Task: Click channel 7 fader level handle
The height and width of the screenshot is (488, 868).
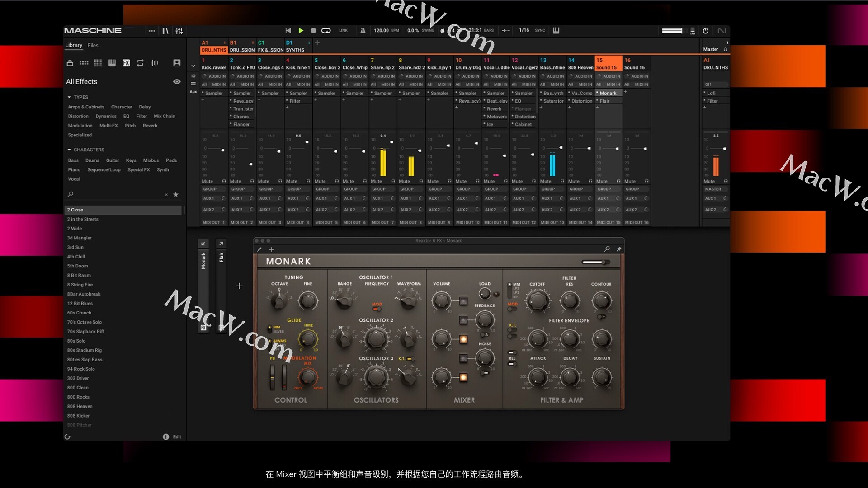Action: (392, 142)
